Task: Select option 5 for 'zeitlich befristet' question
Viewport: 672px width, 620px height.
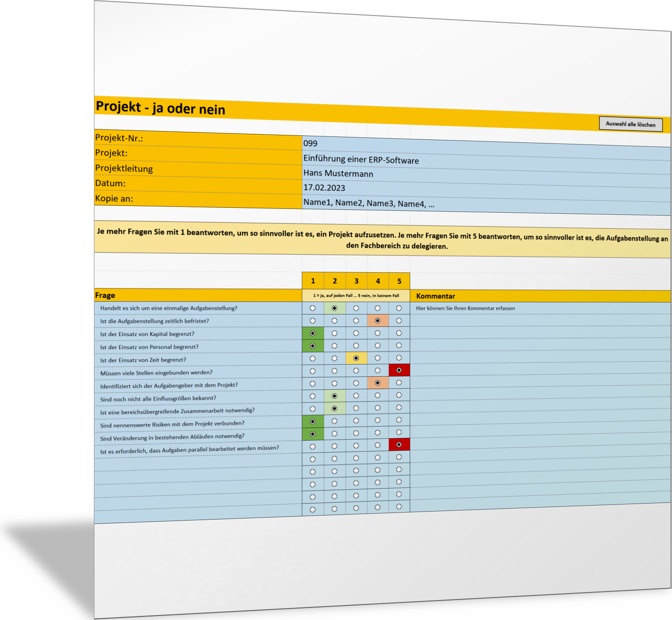Action: [399, 320]
